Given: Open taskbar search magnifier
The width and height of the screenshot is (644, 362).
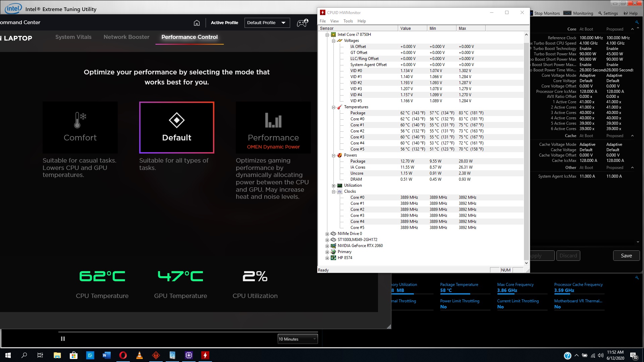Looking at the screenshot, I should (24, 355).
